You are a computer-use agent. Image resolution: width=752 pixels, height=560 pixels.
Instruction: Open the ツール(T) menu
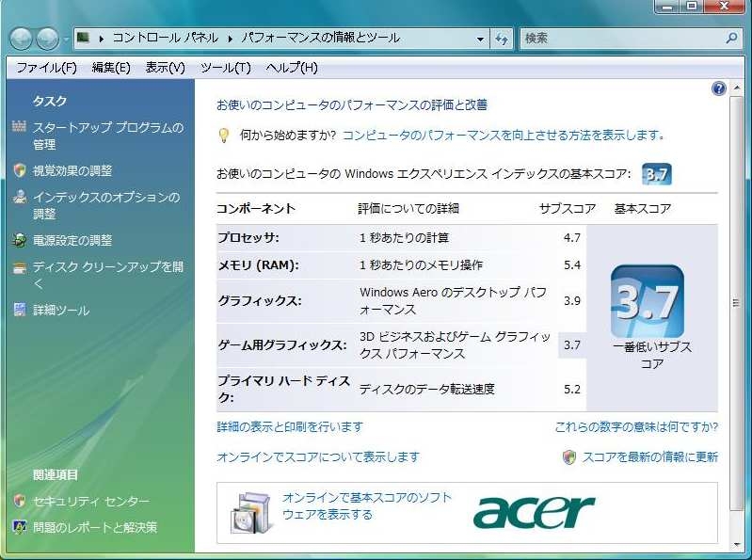click(x=225, y=68)
